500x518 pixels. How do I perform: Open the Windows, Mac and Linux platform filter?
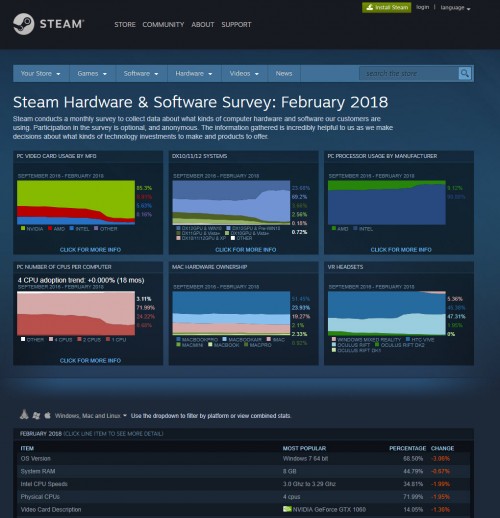(91, 416)
